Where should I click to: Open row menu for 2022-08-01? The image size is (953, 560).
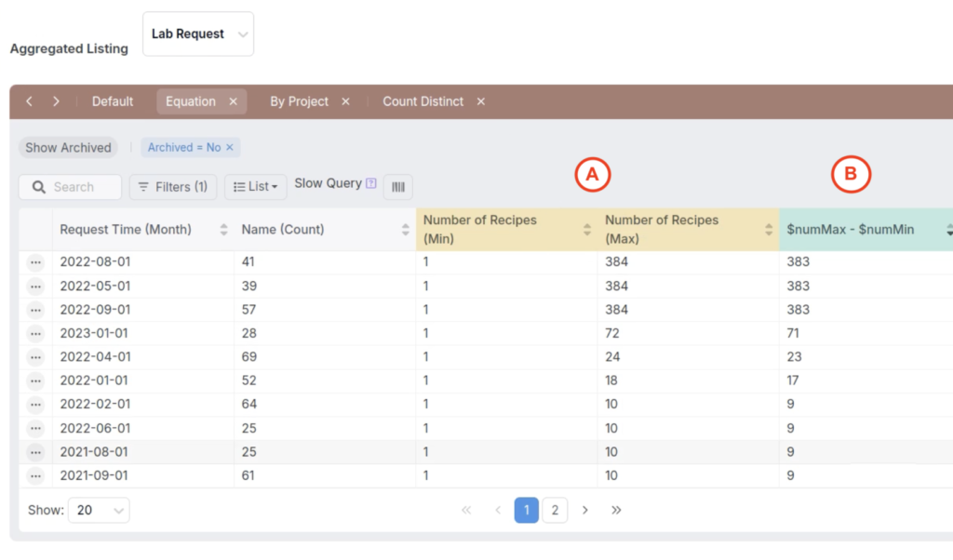click(x=36, y=262)
